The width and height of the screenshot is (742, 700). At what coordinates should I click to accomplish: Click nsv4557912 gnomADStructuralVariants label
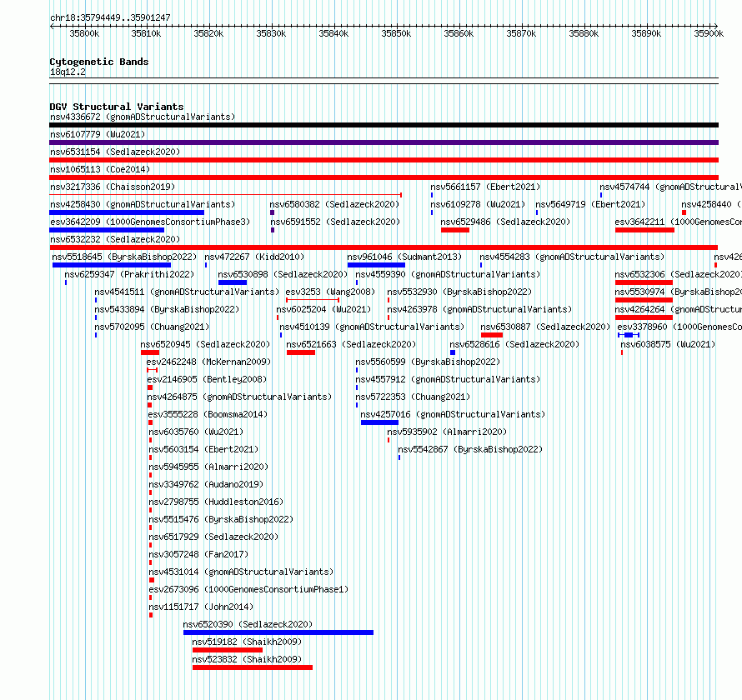coord(448,379)
